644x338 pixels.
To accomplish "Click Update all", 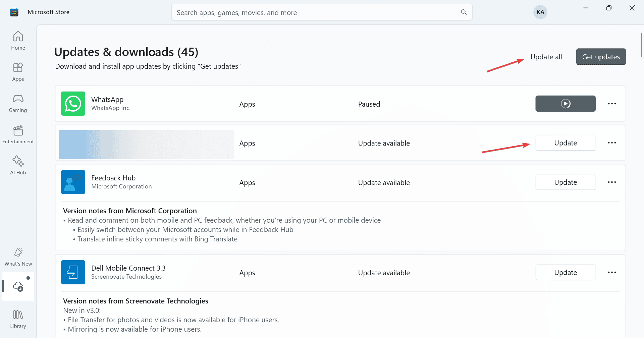I will pos(546,57).
